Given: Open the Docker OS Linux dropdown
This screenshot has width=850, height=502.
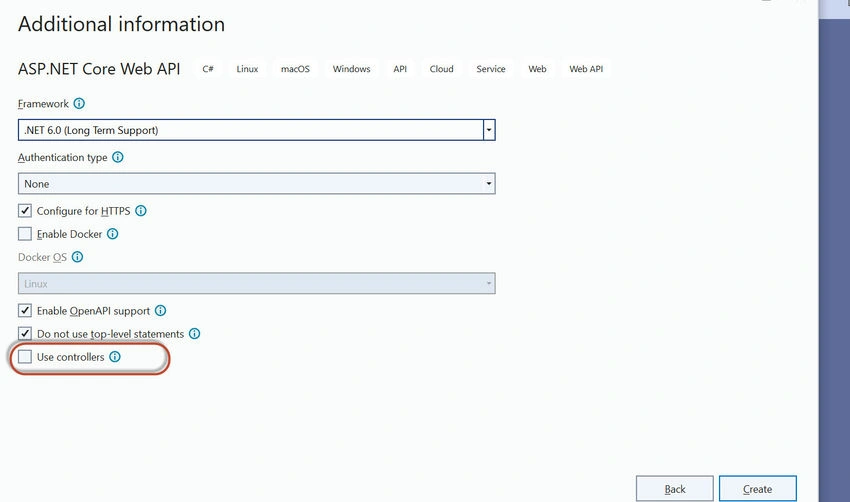Looking at the screenshot, I should 256,284.
